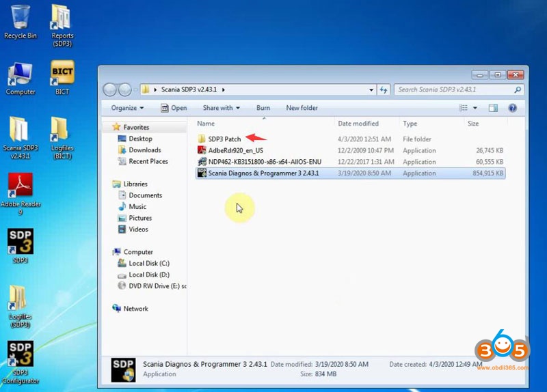Select Network in navigation pane
Image resolution: width=547 pixels, height=392 pixels.
(x=135, y=309)
